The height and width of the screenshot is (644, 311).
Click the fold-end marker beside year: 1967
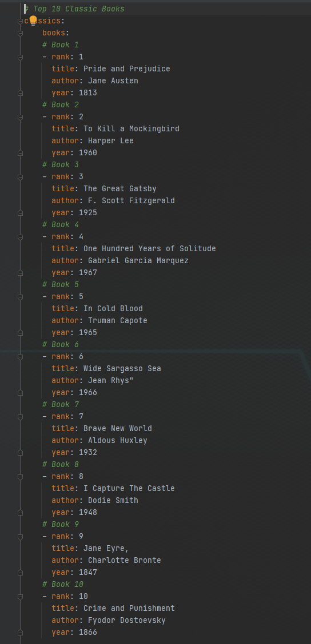click(x=20, y=273)
